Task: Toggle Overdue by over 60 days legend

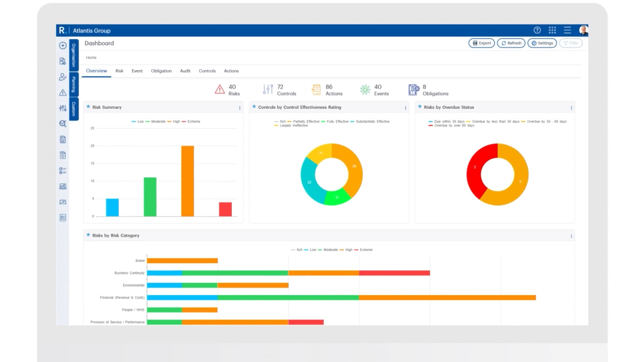Action: (454, 126)
